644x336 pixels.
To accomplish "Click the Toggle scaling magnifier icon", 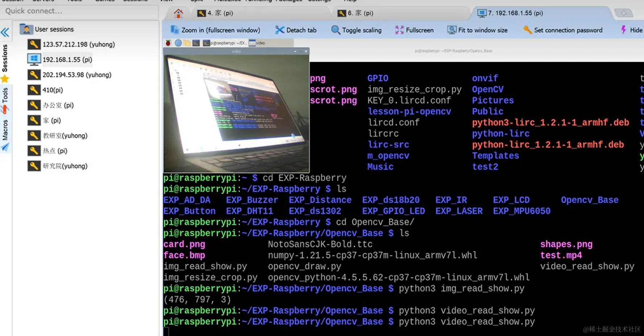I will tap(336, 30).
